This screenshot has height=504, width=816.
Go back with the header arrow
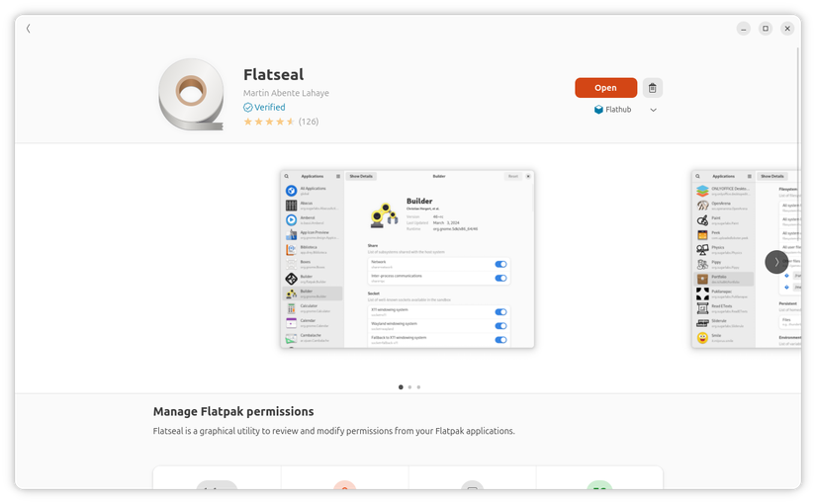point(28,29)
